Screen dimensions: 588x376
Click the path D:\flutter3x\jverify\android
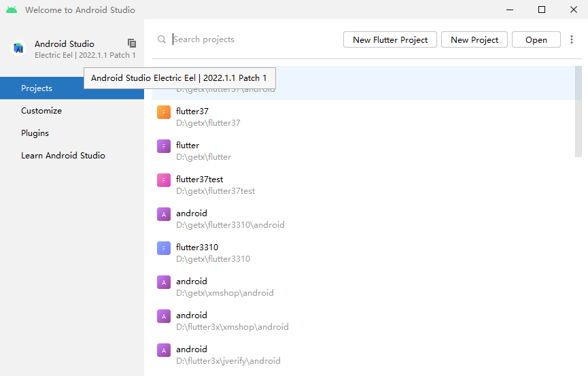tap(228, 361)
